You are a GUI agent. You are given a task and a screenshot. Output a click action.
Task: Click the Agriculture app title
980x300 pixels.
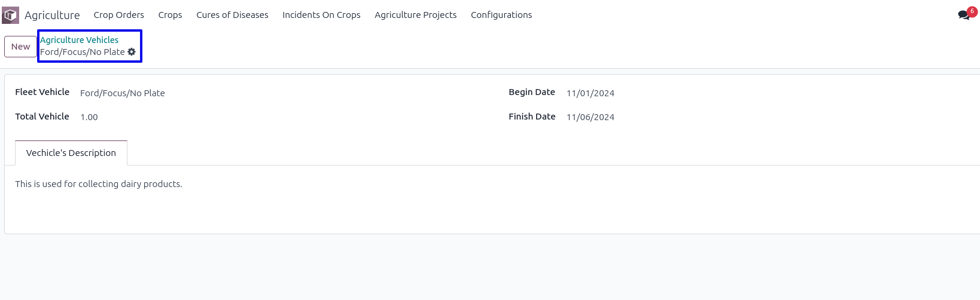pyautogui.click(x=52, y=15)
